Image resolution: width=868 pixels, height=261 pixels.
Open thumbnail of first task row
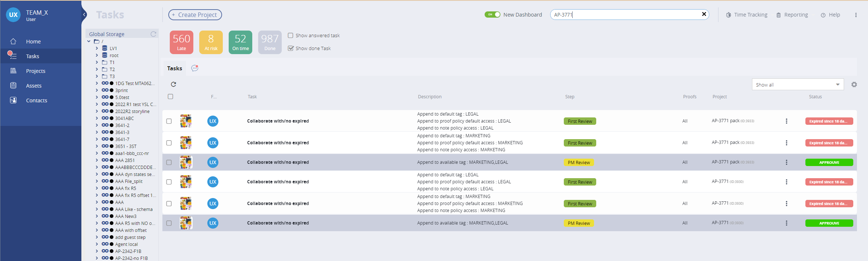(x=186, y=121)
